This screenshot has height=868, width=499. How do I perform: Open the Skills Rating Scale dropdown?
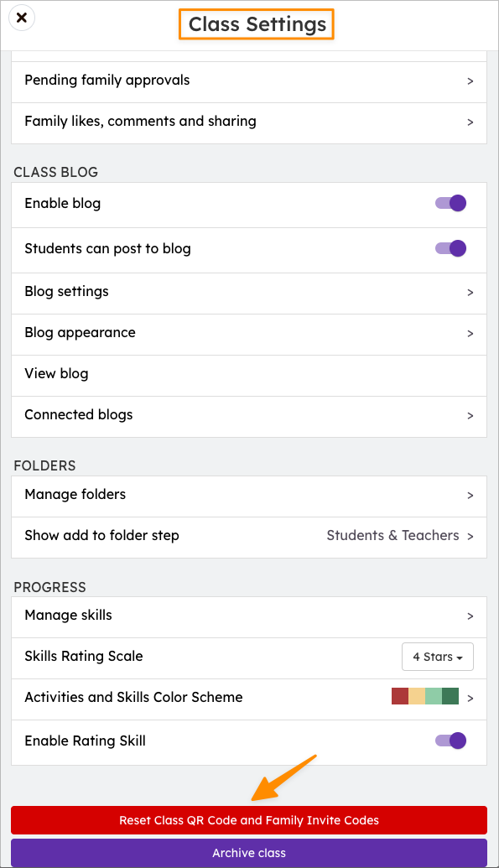click(x=437, y=657)
